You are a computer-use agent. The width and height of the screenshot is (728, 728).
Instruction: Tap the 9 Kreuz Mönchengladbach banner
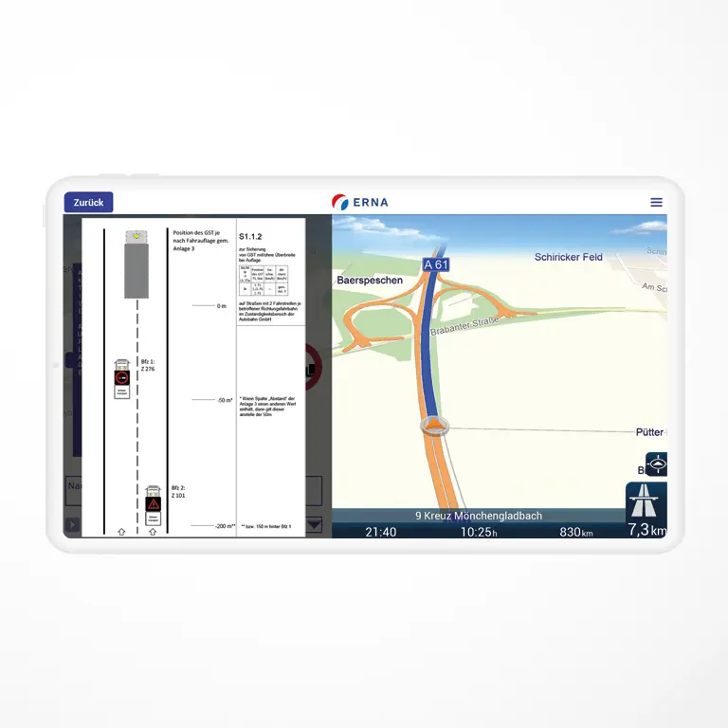tap(479, 516)
